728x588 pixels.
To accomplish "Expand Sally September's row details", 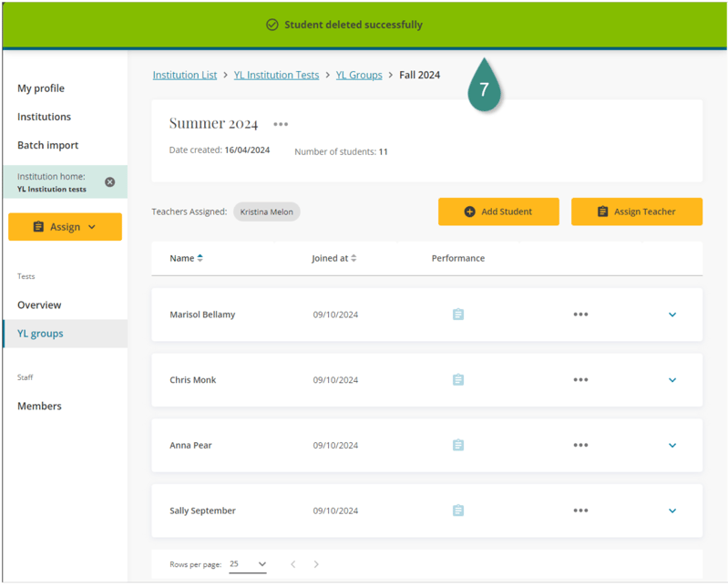I will 672,511.
